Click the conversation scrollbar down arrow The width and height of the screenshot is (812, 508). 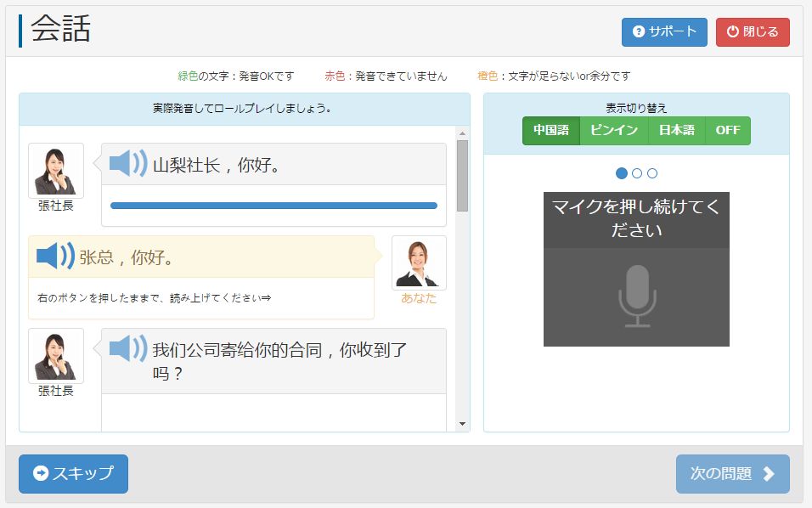click(x=462, y=424)
